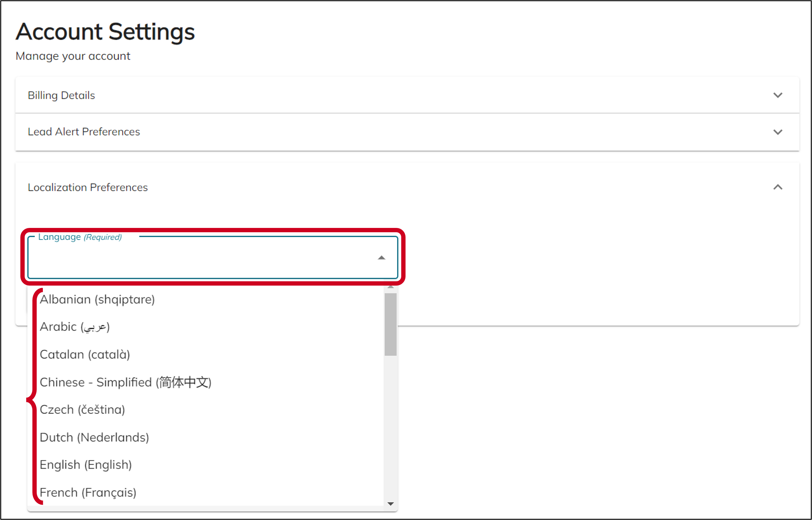
Task: Select Czech (čeština) in the list
Action: 82,410
